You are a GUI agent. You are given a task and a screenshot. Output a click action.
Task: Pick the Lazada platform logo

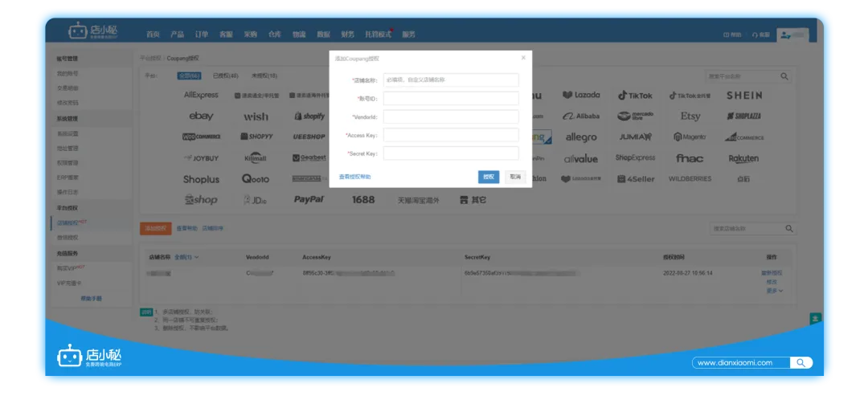point(581,95)
